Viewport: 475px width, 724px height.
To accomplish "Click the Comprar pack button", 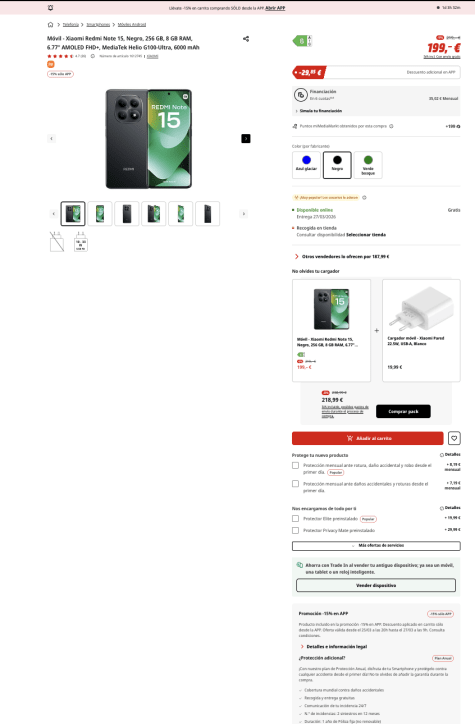I will tap(403, 411).
